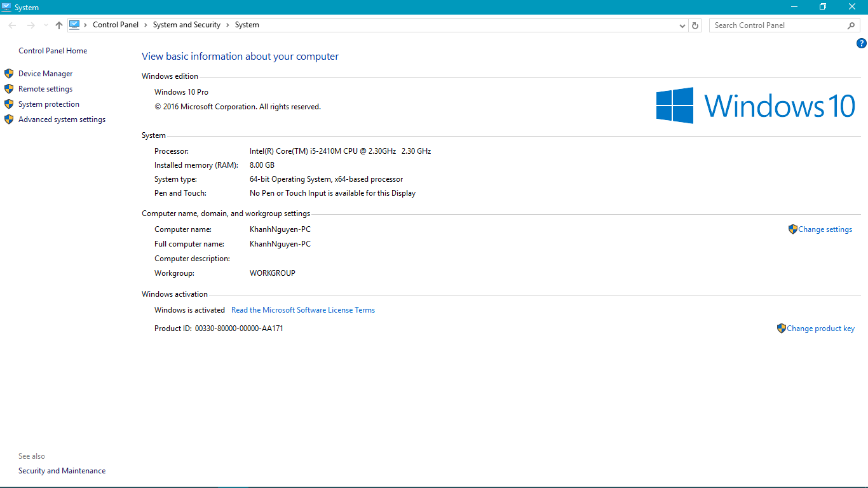Open help with the blue question mark
This screenshot has width=868, height=488.
pos(861,44)
